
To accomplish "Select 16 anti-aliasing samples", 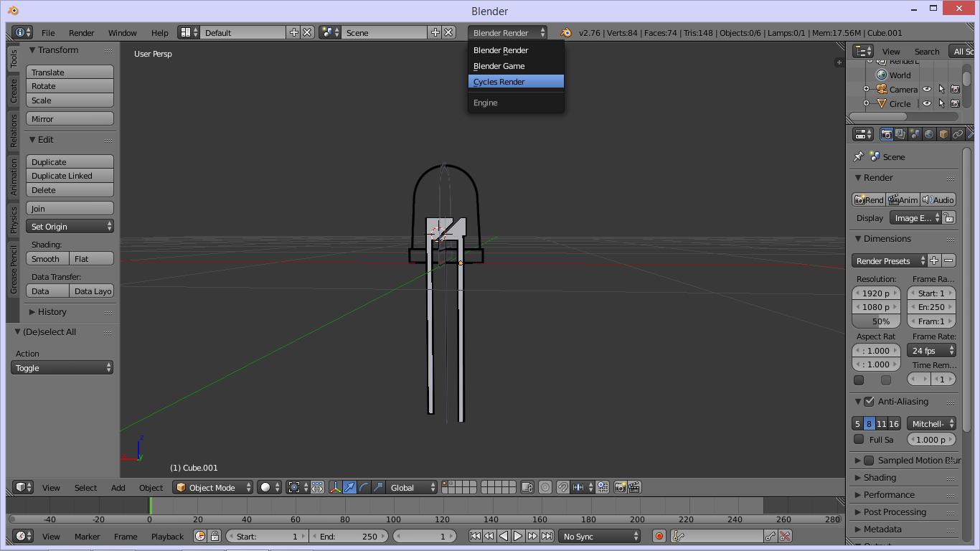I will pyautogui.click(x=894, y=424).
